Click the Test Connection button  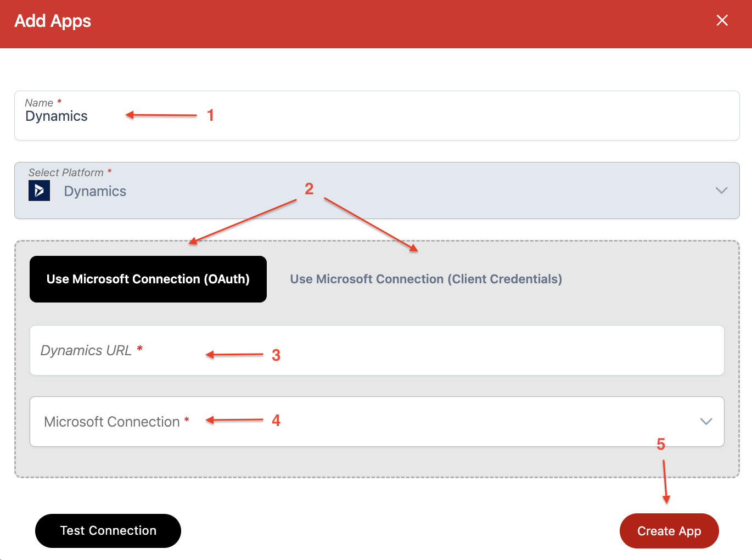pos(108,531)
